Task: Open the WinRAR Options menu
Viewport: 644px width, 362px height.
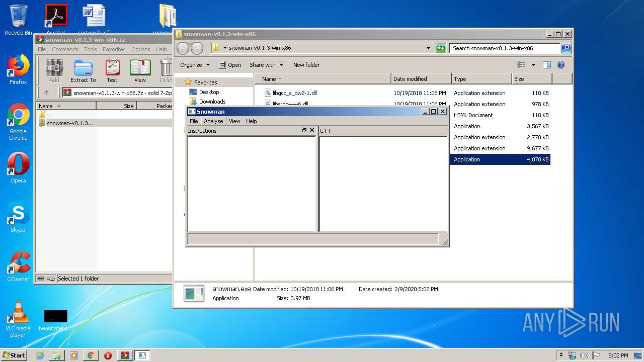Action: coord(141,49)
